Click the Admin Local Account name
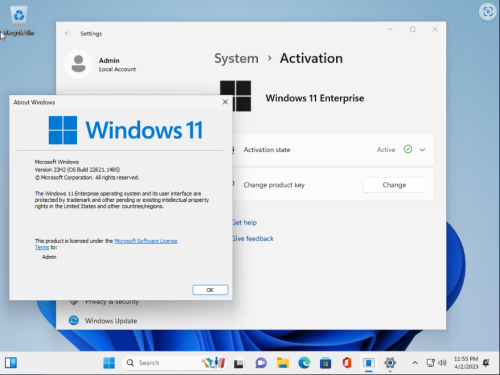500x375 pixels. [117, 64]
